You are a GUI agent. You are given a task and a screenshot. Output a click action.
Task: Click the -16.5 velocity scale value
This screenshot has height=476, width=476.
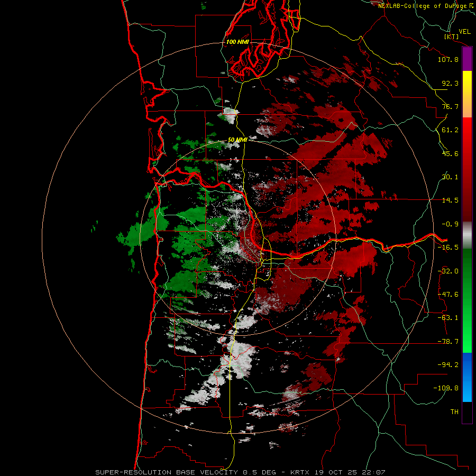pos(448,248)
